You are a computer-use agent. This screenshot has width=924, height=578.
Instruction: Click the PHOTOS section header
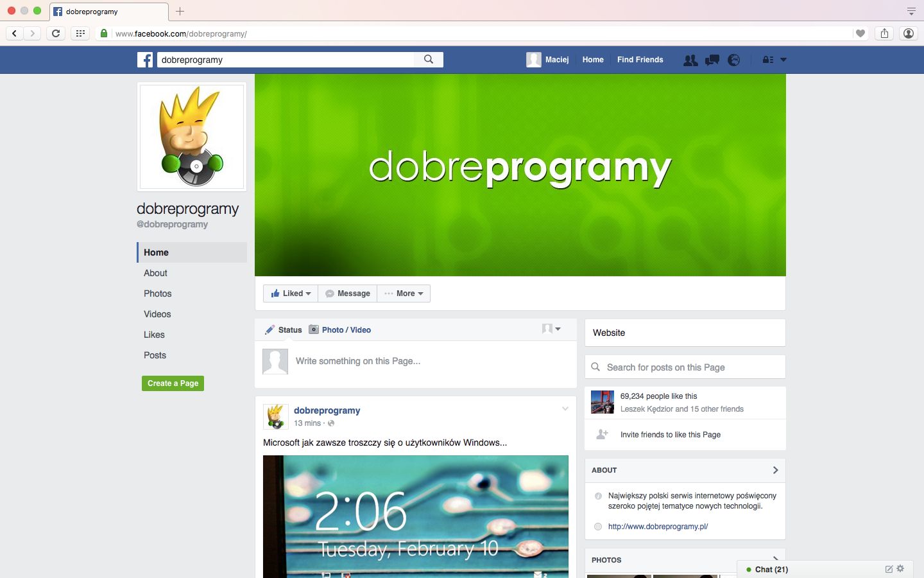[606, 560]
